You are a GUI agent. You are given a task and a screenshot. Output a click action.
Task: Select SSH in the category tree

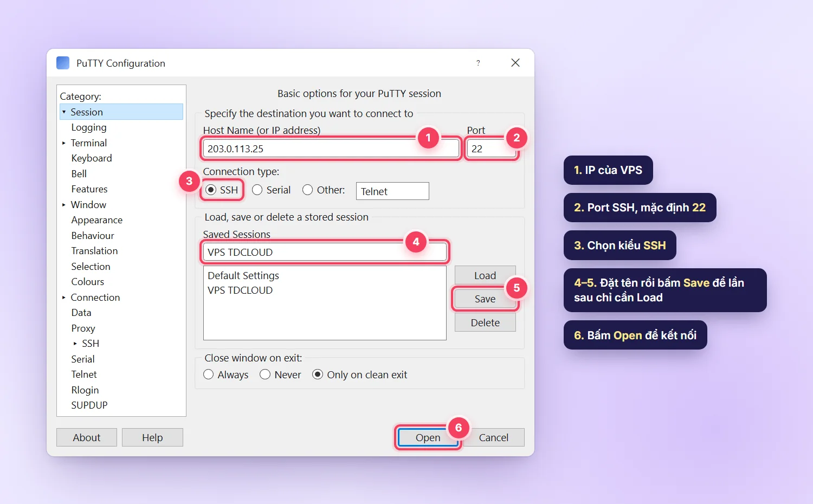[x=91, y=344]
